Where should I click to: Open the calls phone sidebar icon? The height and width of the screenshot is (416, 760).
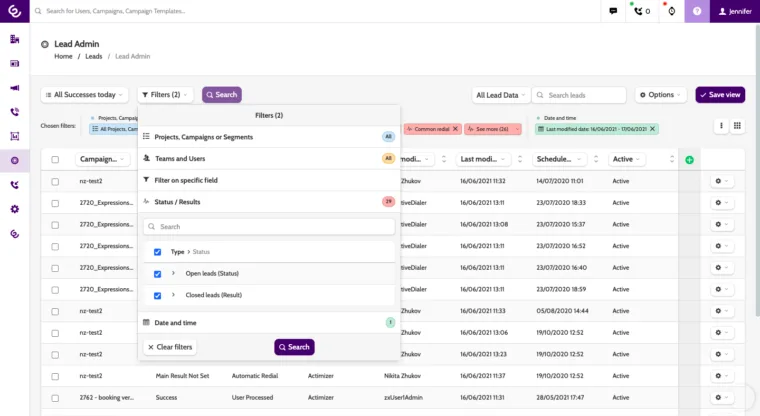coord(15,112)
